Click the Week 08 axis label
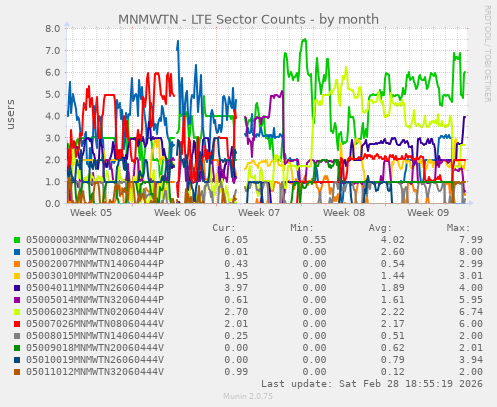The image size is (497, 407). tap(344, 213)
